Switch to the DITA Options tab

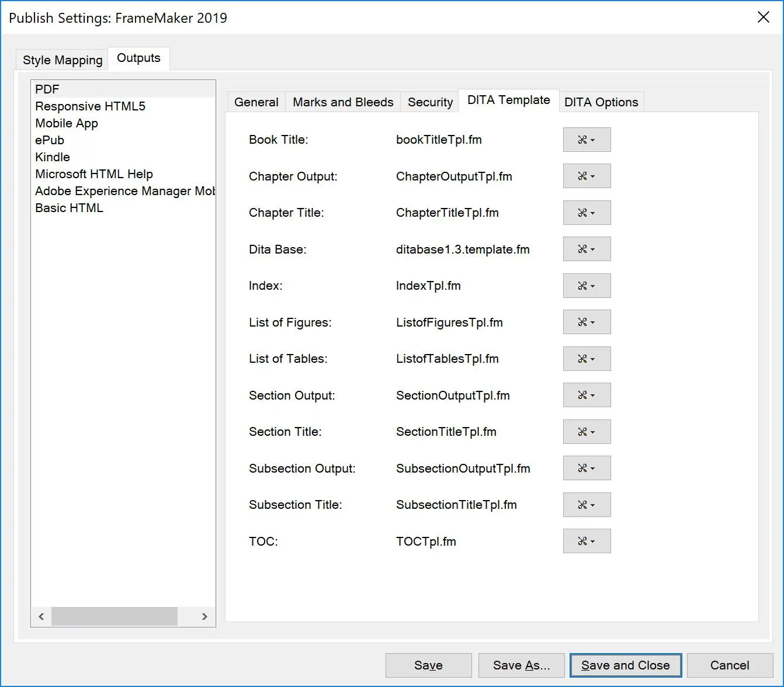pyautogui.click(x=601, y=102)
